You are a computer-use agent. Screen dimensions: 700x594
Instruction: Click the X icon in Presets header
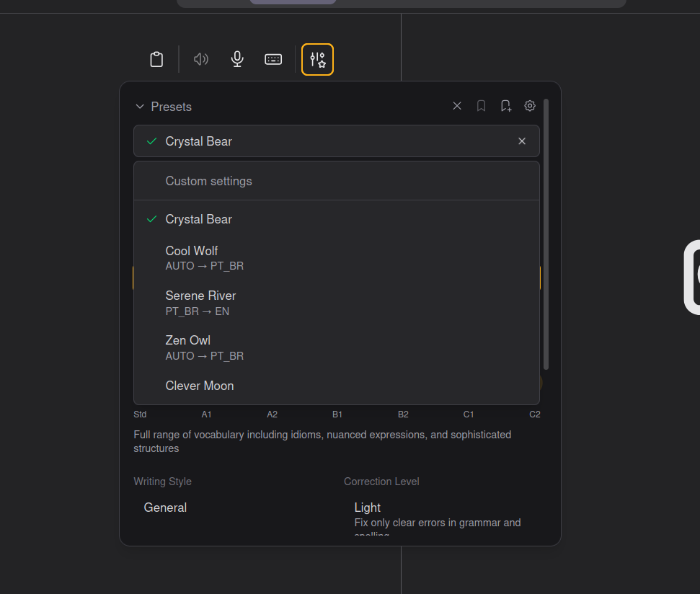(457, 106)
